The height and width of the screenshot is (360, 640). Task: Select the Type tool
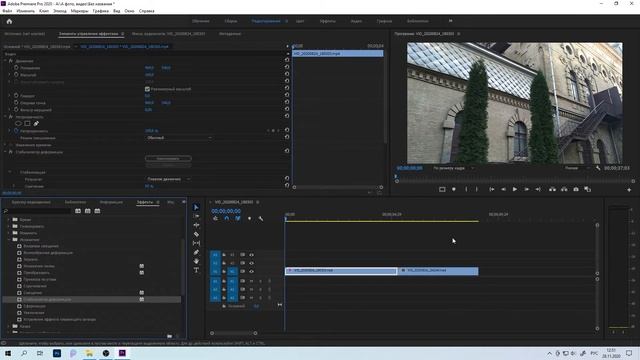tap(196, 270)
